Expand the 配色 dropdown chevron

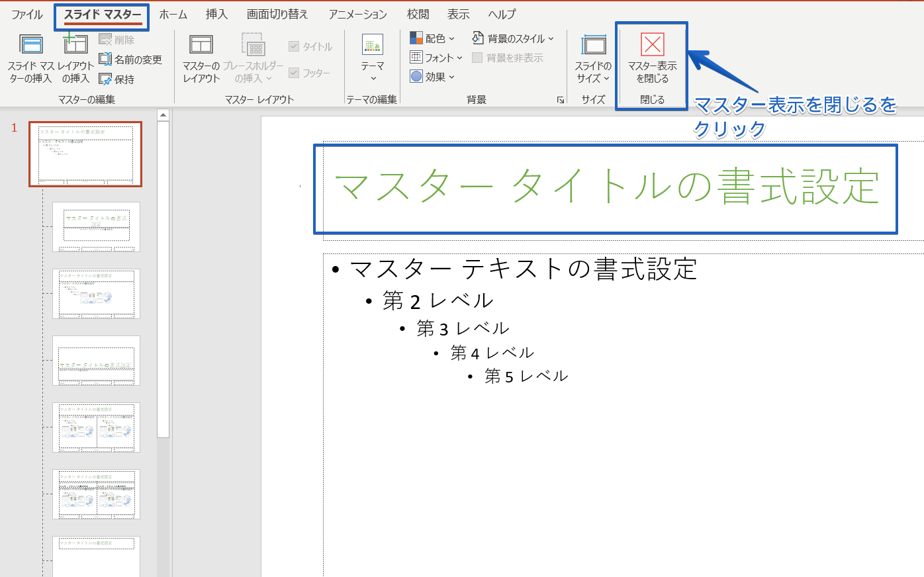click(x=452, y=39)
